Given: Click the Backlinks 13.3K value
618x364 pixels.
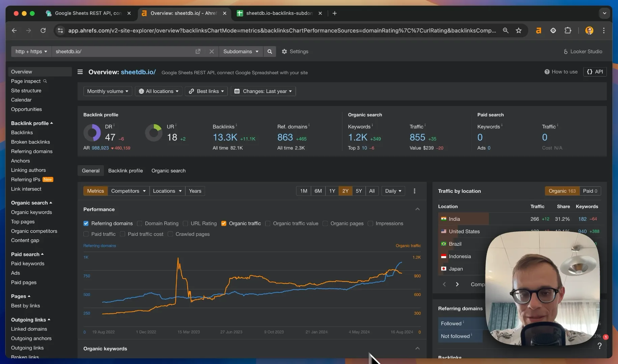Looking at the screenshot, I should pyautogui.click(x=225, y=138).
